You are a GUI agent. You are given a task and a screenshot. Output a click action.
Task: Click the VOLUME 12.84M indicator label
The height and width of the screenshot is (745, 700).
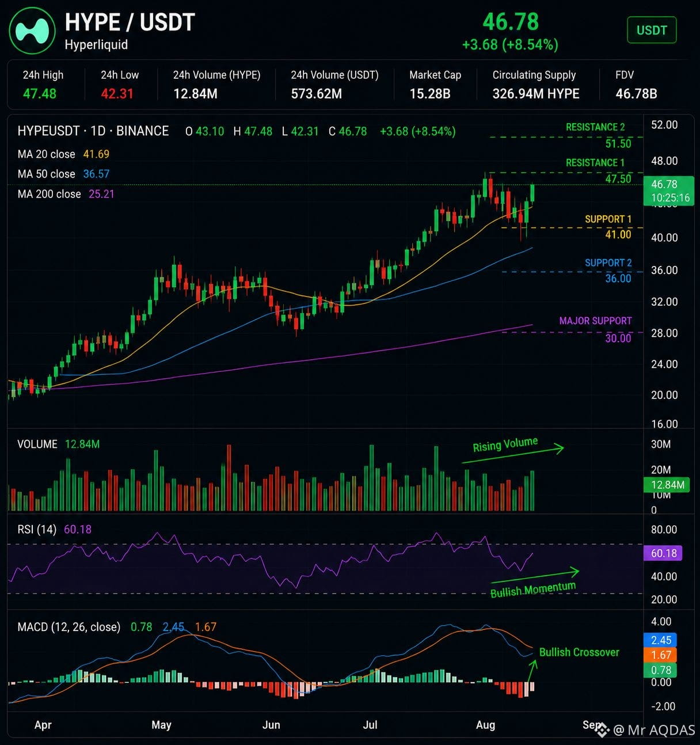click(x=59, y=444)
